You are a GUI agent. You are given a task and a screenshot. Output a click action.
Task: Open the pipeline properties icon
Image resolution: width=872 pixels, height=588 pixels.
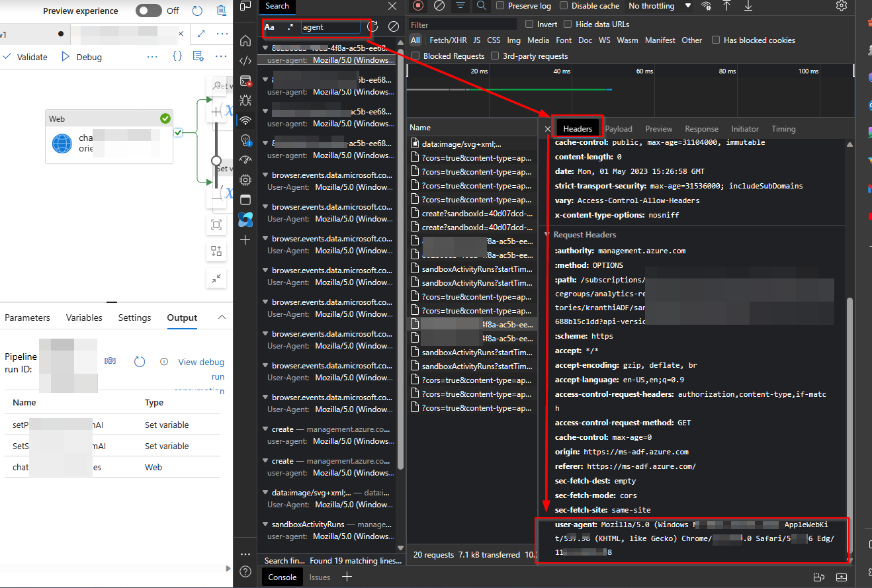[x=198, y=57]
